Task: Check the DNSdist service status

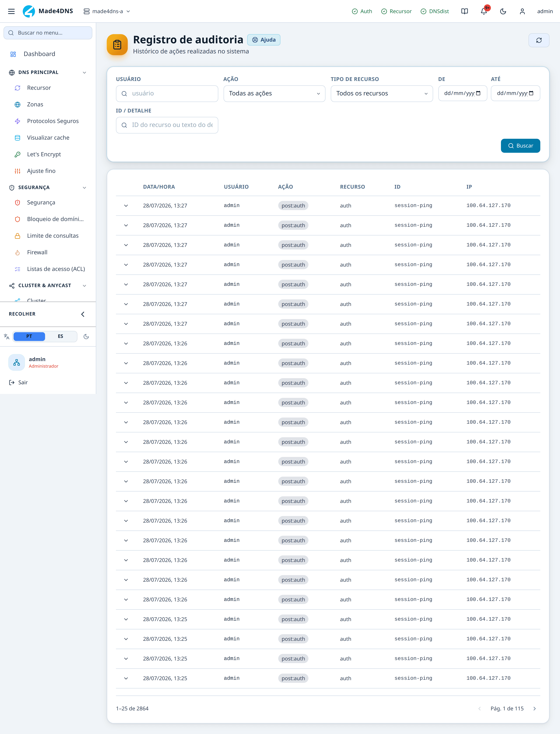Action: tap(435, 11)
